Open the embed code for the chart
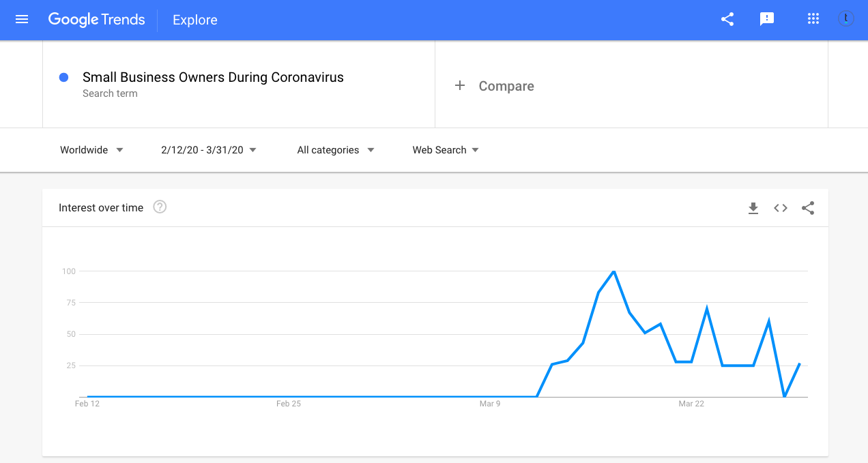The width and height of the screenshot is (868, 463). [780, 208]
